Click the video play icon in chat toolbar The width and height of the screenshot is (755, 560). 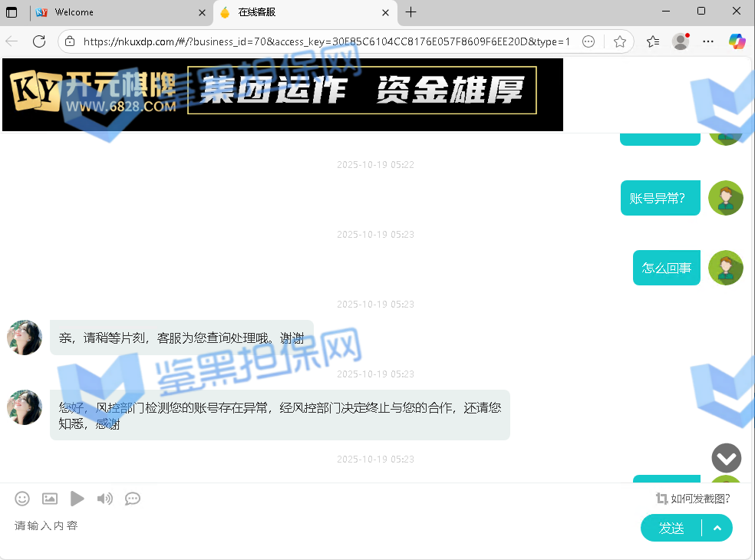point(77,499)
